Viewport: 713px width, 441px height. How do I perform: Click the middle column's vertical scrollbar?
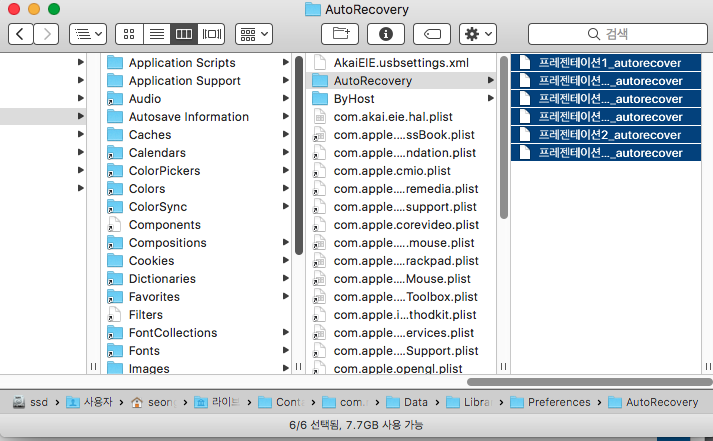point(504,137)
